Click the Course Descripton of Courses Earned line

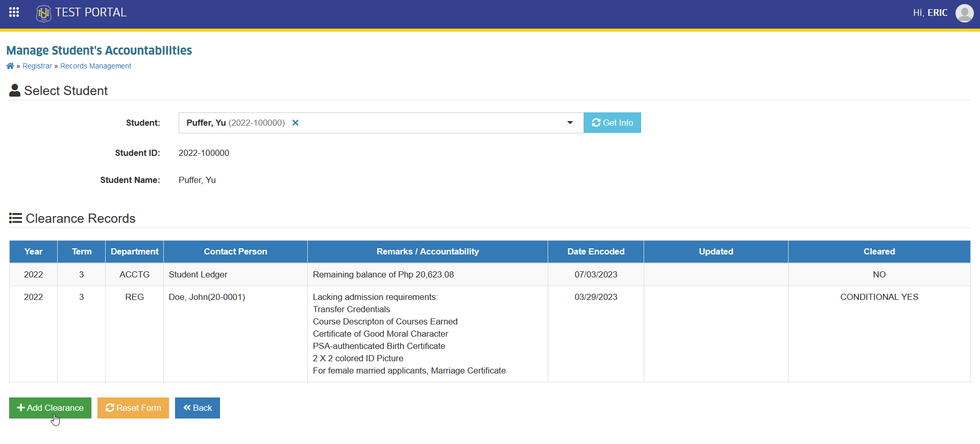(385, 321)
